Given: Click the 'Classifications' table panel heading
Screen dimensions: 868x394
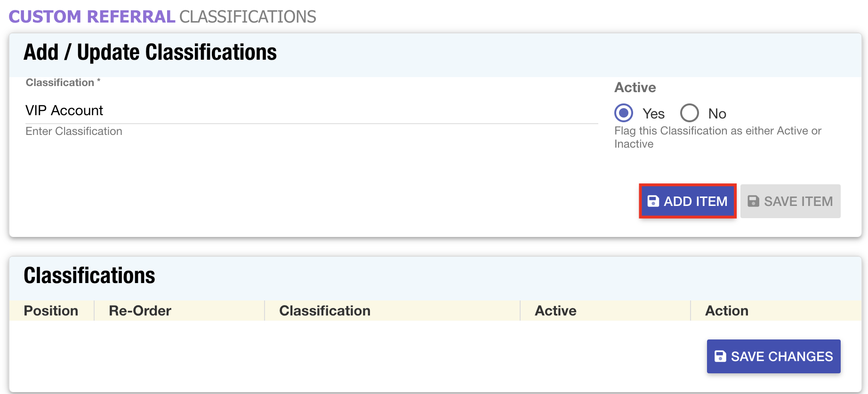Looking at the screenshot, I should (x=89, y=276).
